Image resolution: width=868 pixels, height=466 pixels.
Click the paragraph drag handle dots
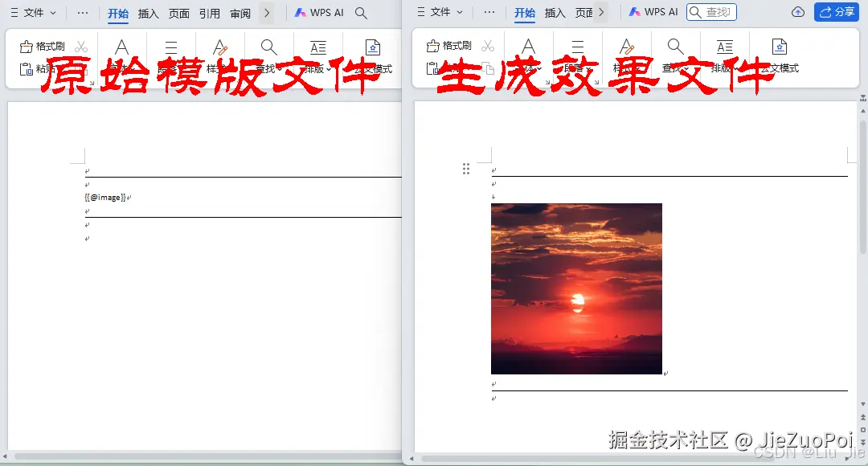pyautogui.click(x=466, y=169)
